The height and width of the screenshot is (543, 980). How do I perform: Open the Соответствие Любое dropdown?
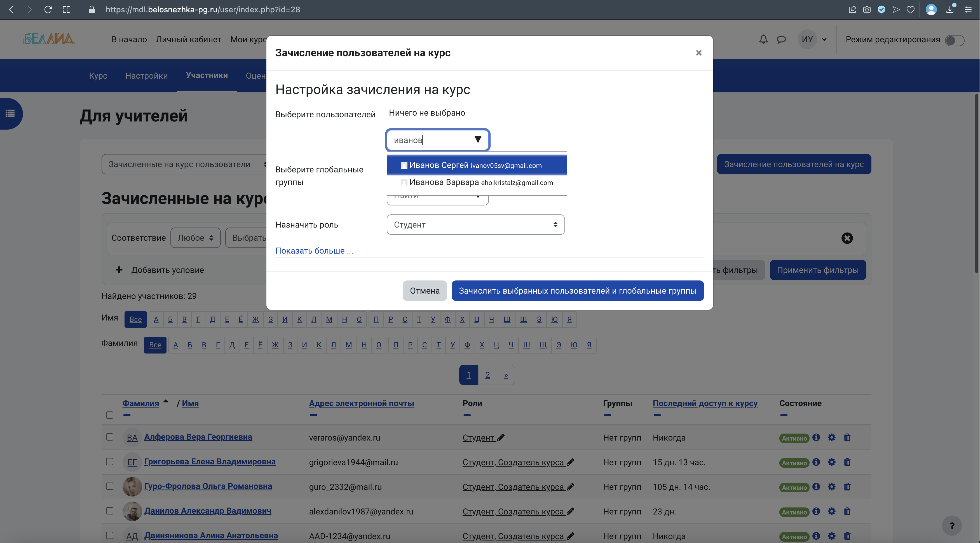(x=195, y=238)
